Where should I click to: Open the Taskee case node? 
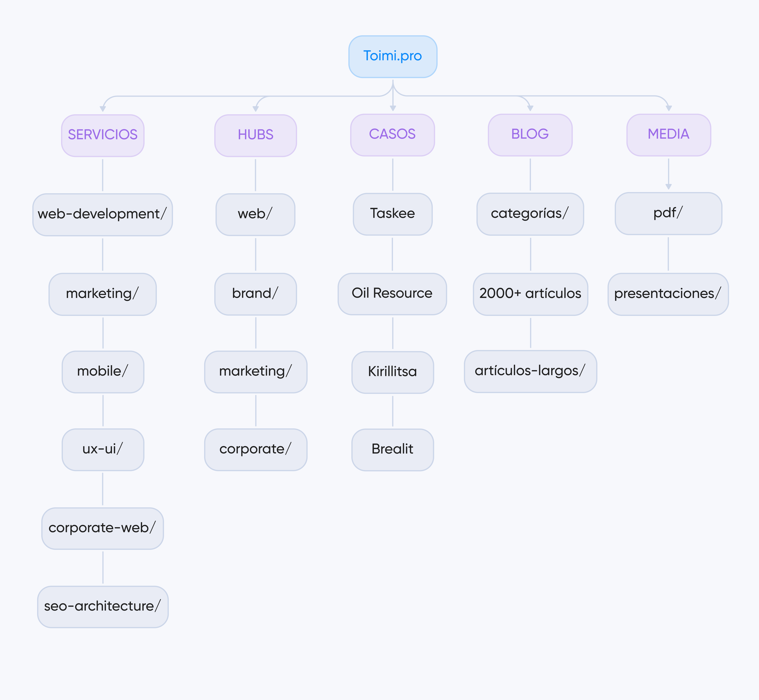[x=392, y=214]
